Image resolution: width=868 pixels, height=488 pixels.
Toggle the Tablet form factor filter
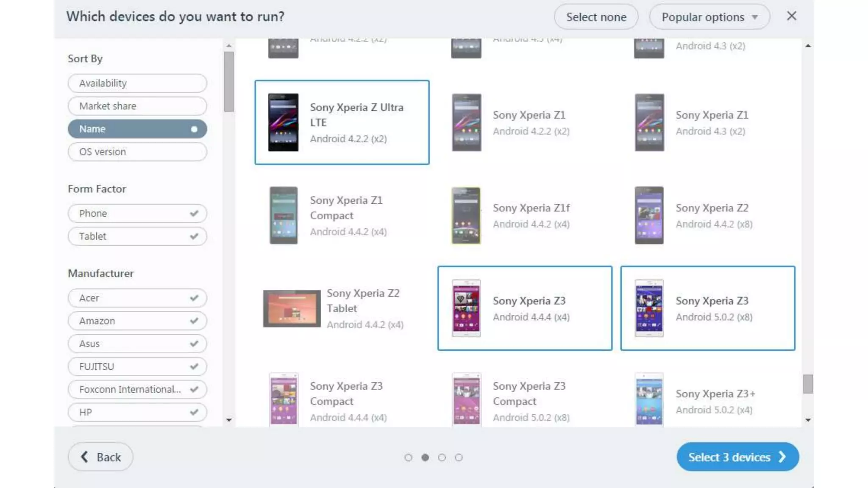coord(137,236)
